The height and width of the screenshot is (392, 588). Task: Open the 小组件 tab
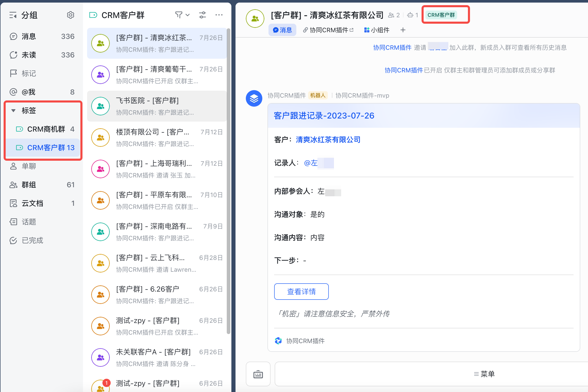click(377, 30)
